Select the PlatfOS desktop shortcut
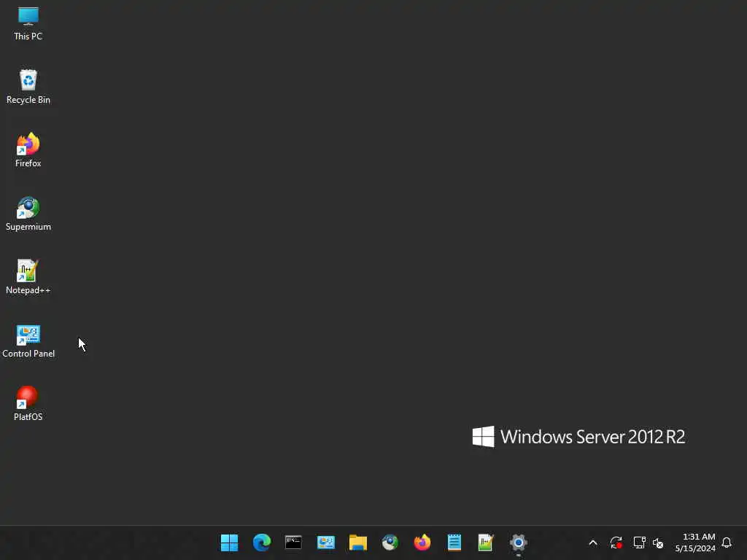 tap(28, 404)
